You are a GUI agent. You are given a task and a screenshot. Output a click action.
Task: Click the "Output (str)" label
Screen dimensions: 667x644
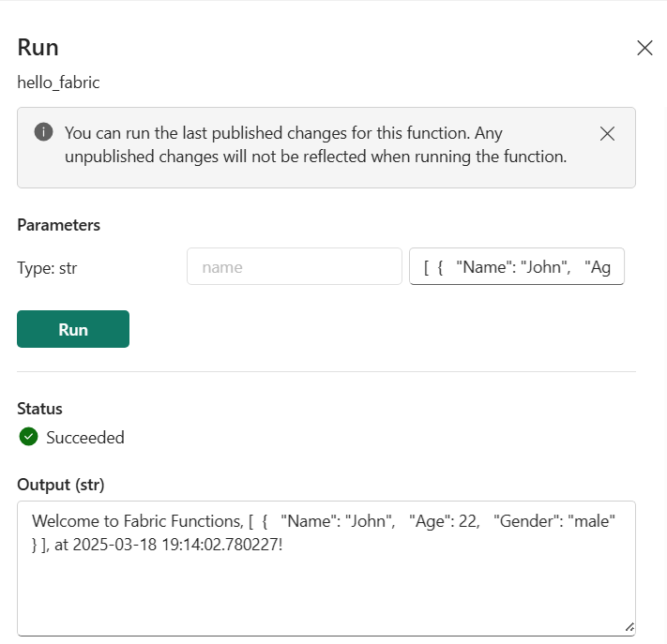pos(61,485)
